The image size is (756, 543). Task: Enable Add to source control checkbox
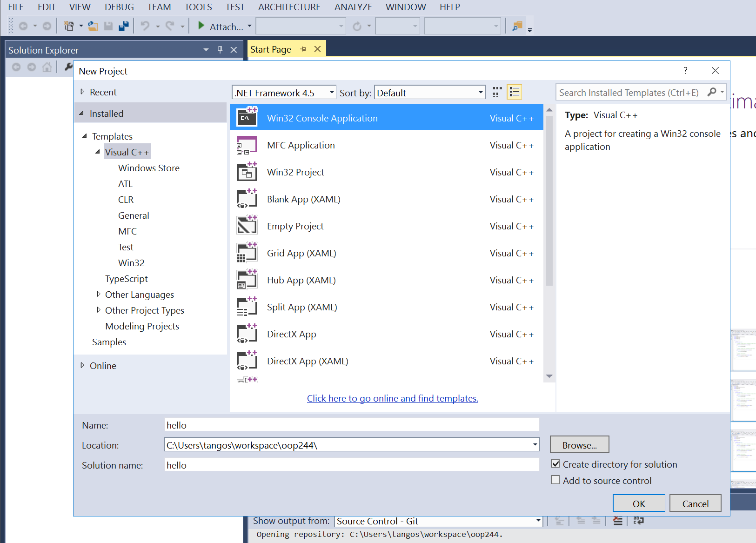(x=555, y=480)
